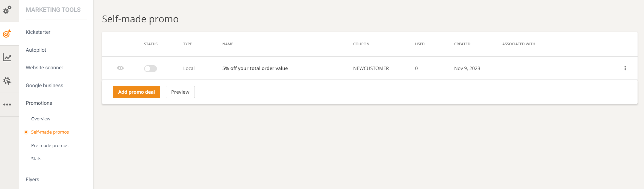Screen dimensions: 644x189
Task: Enable the 5% off promo status switch
Action: [150, 69]
